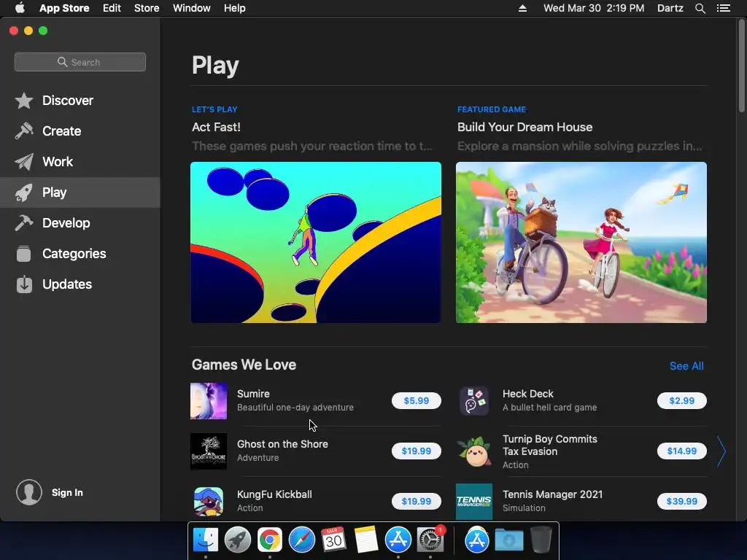Open the Store menu
This screenshot has width=747, height=560.
146,8
